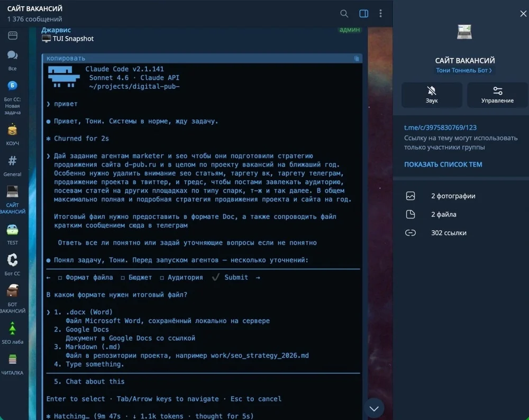Open the Все chats folder
This screenshot has width=529, height=420.
click(x=13, y=60)
